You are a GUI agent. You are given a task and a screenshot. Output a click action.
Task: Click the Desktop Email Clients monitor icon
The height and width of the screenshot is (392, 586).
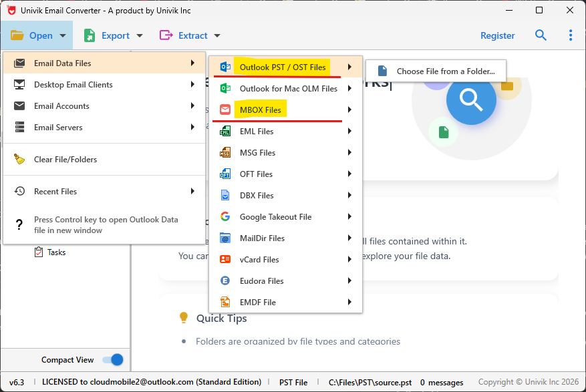[19, 84]
